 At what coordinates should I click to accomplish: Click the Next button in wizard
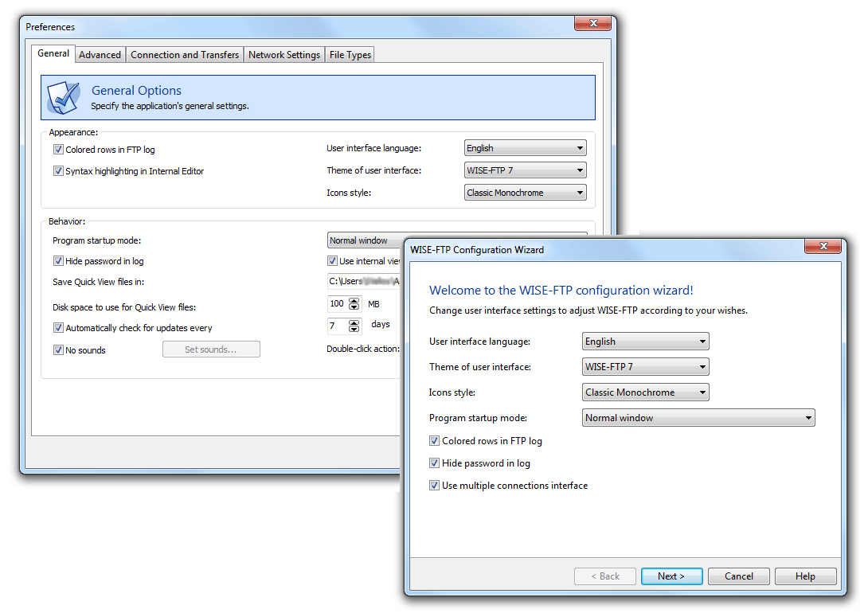pos(671,576)
